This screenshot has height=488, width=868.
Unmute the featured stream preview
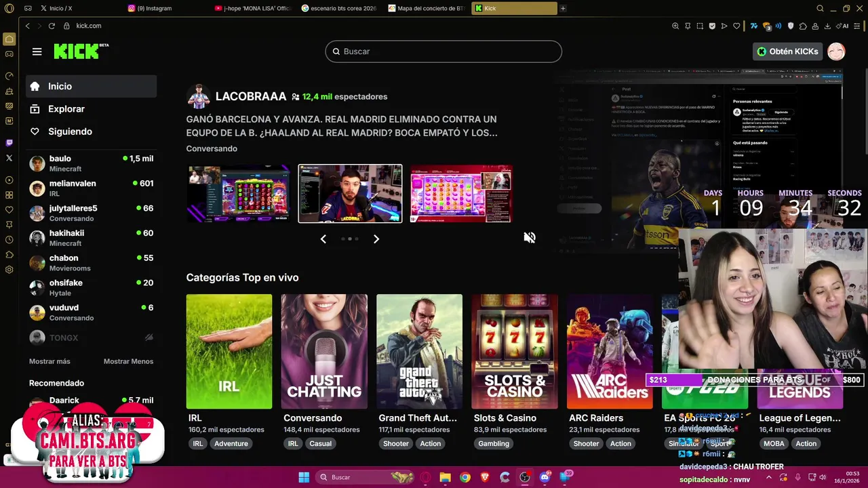pos(530,237)
